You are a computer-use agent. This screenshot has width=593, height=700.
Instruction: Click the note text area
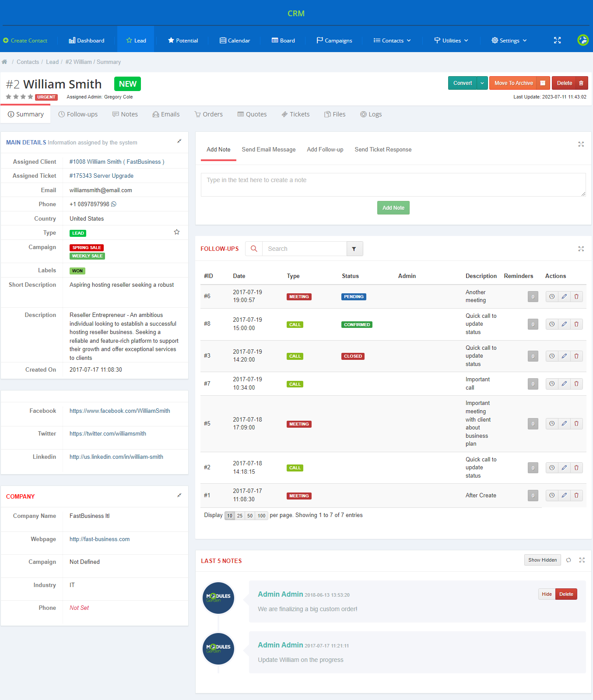point(393,185)
